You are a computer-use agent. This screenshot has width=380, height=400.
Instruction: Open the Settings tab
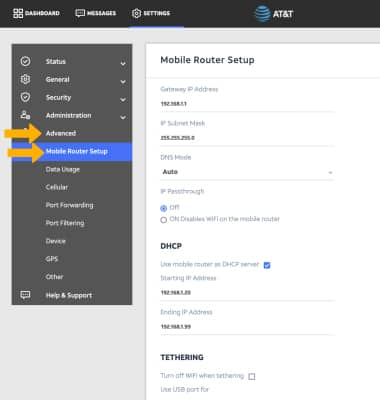[x=151, y=13]
